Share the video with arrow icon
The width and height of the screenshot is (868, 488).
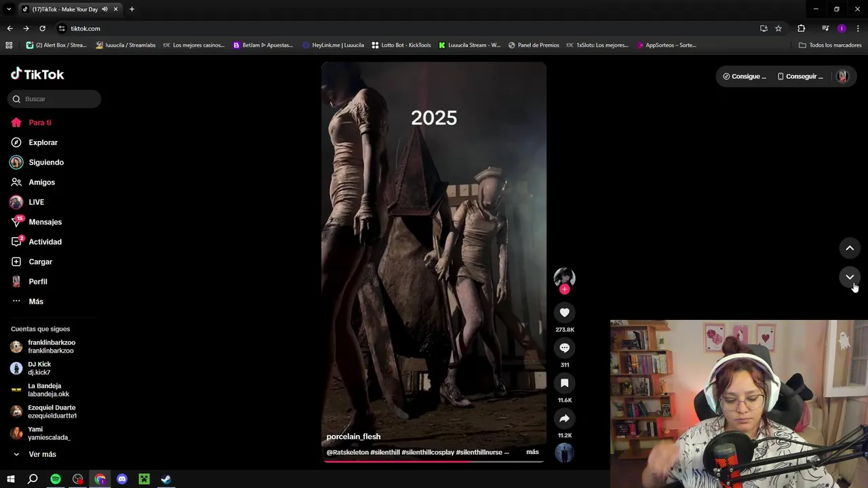pos(564,418)
